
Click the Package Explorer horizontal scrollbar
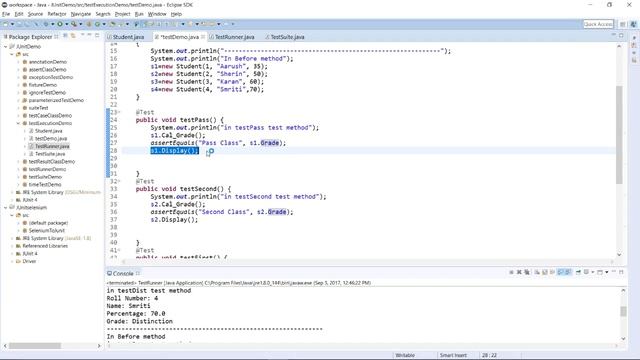pyautogui.click(x=35, y=346)
